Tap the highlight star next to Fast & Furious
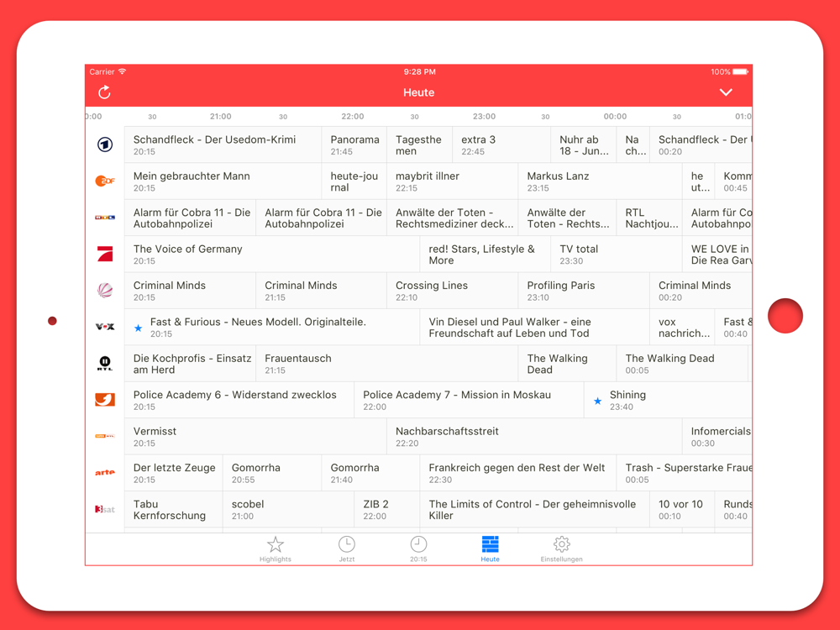This screenshot has width=840, height=630. 139,328
